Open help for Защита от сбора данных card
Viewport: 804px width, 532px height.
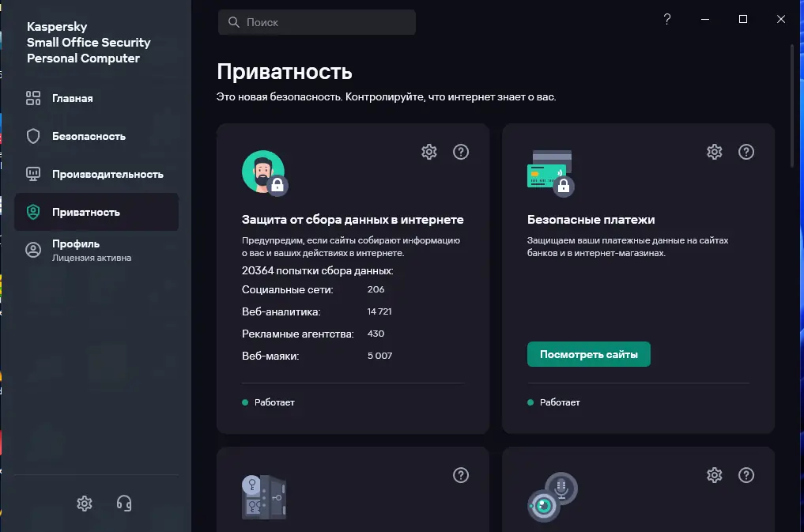461,152
